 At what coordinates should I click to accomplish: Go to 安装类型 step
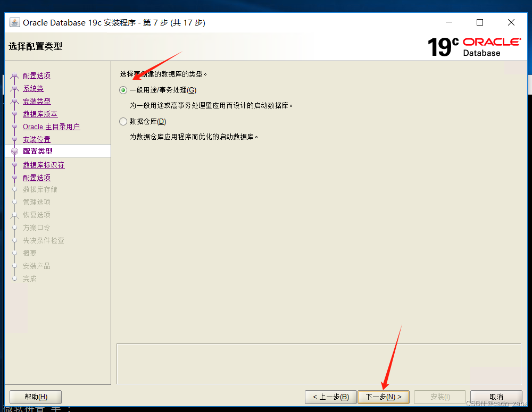coord(37,101)
